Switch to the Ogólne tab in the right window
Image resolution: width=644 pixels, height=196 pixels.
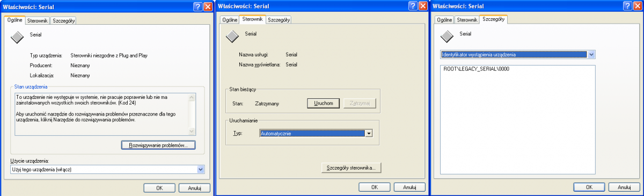click(444, 20)
